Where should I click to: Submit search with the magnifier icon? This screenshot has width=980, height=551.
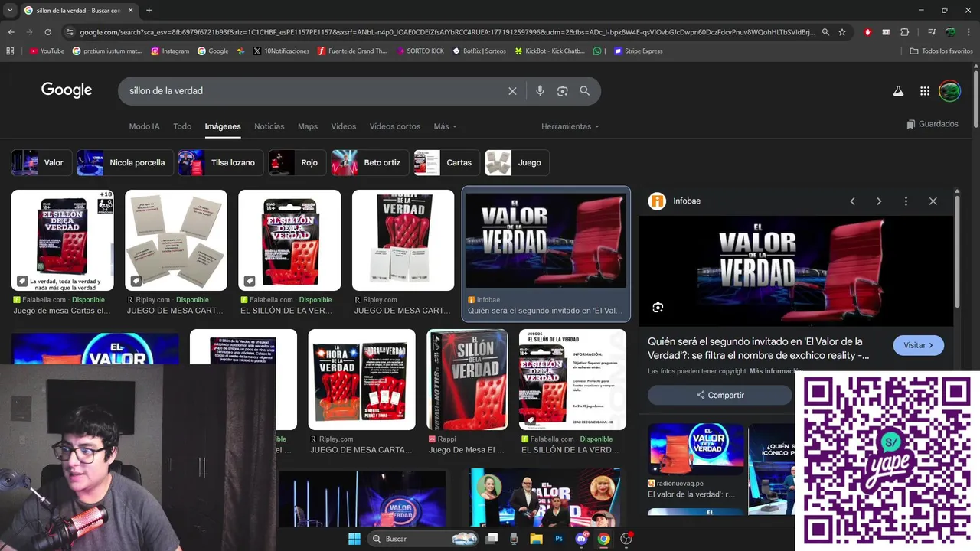[585, 91]
